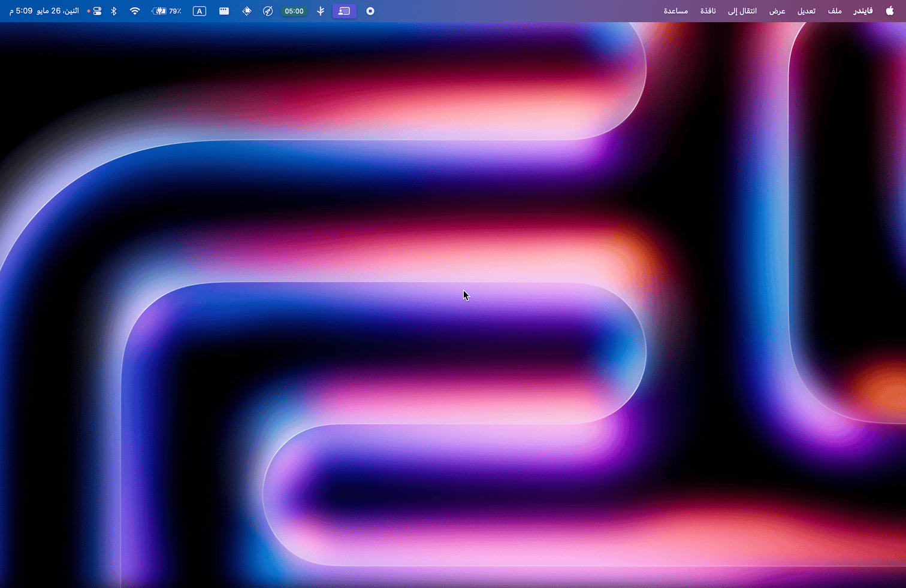
Task: Open the مساعدة (Help) menu
Action: (675, 11)
